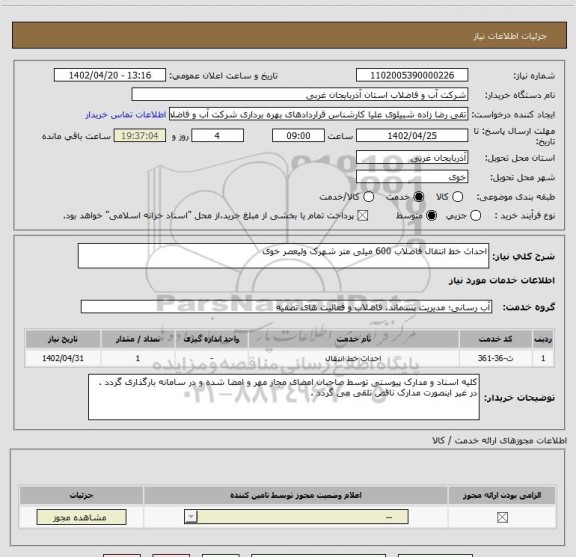Click the general need description text box

(x=283, y=256)
